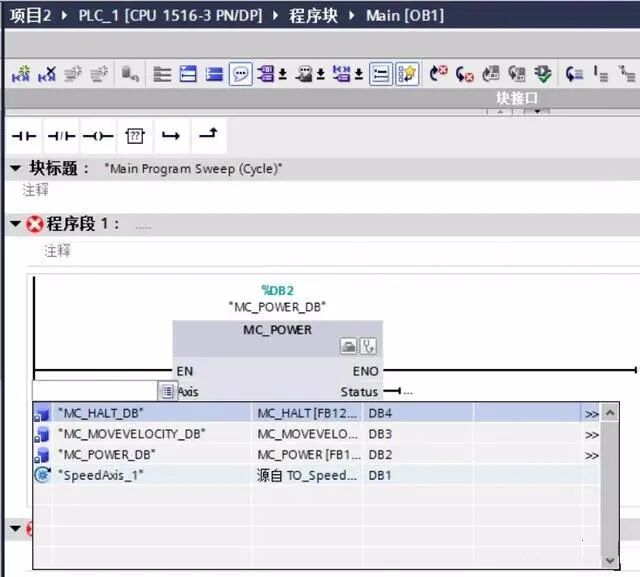Image resolution: width=640 pixels, height=577 pixels.
Task: Click Go to next error icon
Action: pyautogui.click(x=464, y=74)
